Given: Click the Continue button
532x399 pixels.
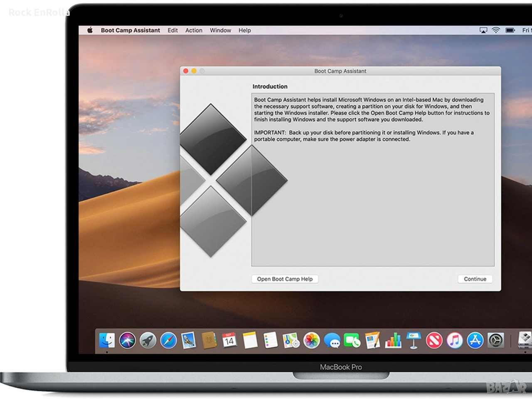Looking at the screenshot, I should [475, 279].
